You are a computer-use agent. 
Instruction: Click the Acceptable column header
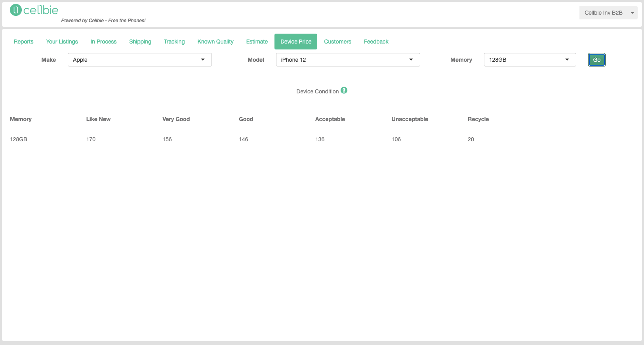click(330, 119)
